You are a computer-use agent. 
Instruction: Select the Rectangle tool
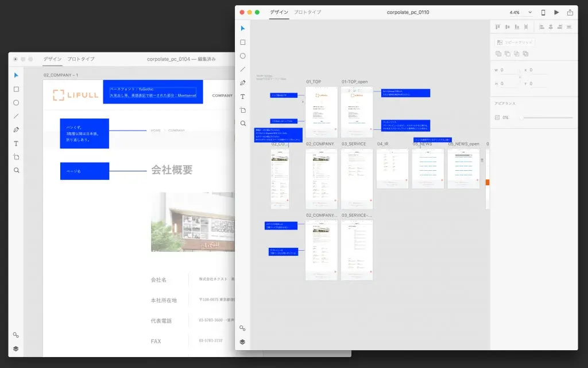click(x=242, y=41)
